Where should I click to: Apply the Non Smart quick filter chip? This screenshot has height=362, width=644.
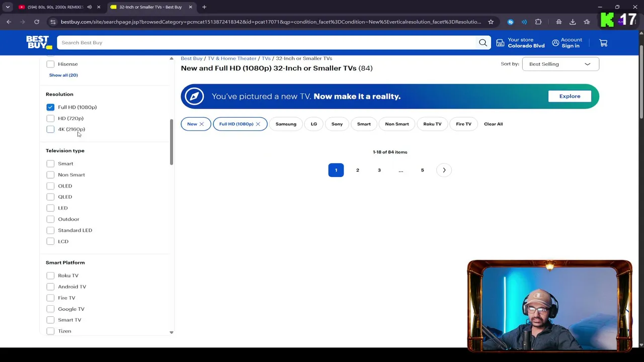(397, 124)
